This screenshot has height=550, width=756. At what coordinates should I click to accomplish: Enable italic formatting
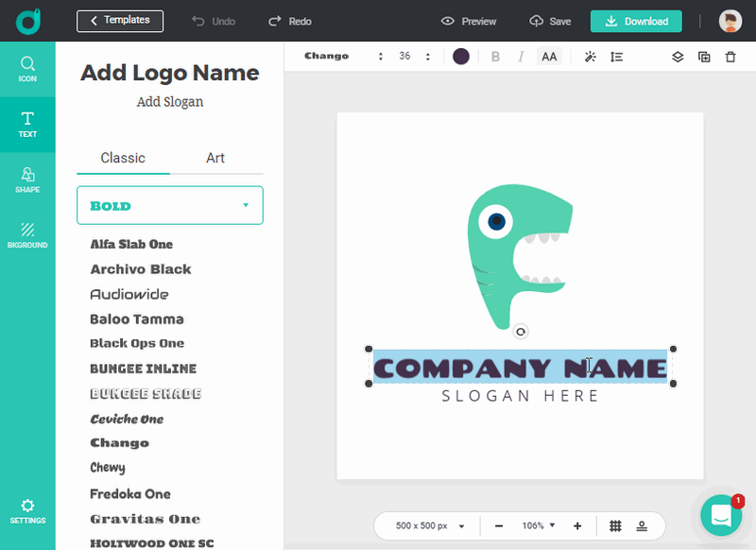coord(521,56)
